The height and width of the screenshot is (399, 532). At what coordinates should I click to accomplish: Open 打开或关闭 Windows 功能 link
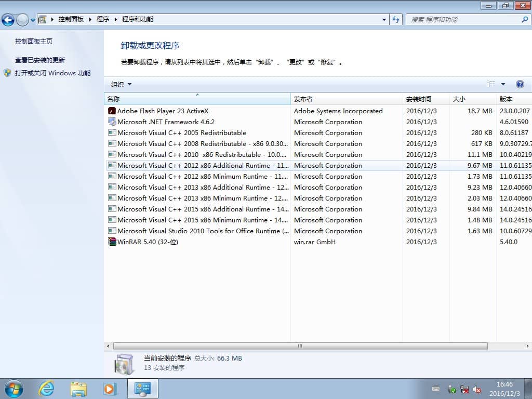click(x=52, y=73)
